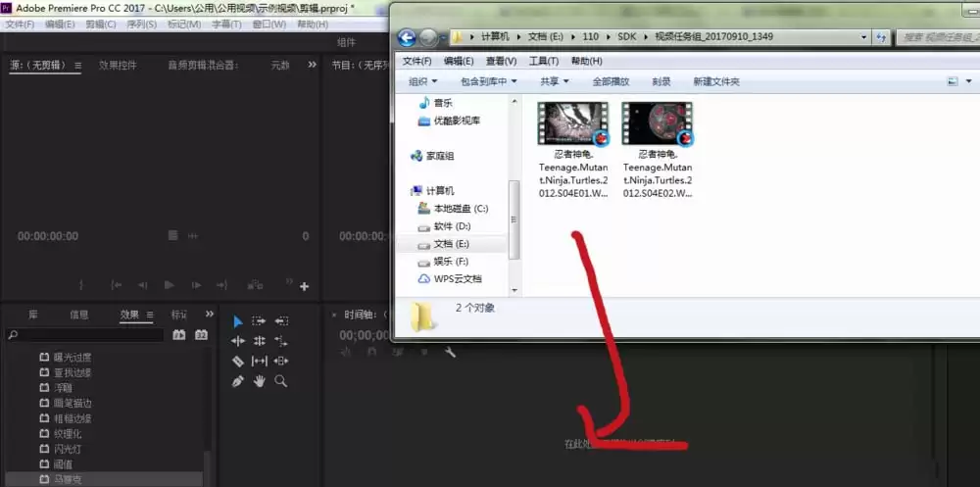This screenshot has height=487, width=980.
Task: Select the Razor tool in tools panel
Action: click(x=238, y=361)
